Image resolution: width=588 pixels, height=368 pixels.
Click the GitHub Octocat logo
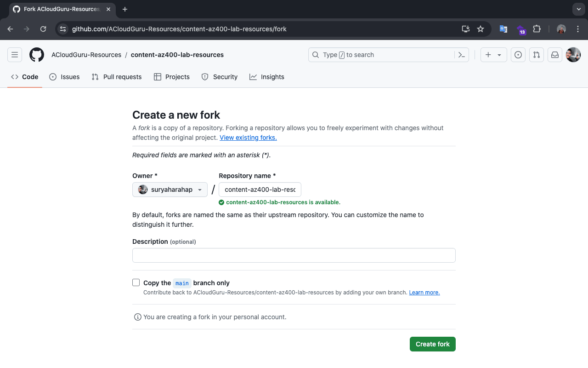[37, 55]
